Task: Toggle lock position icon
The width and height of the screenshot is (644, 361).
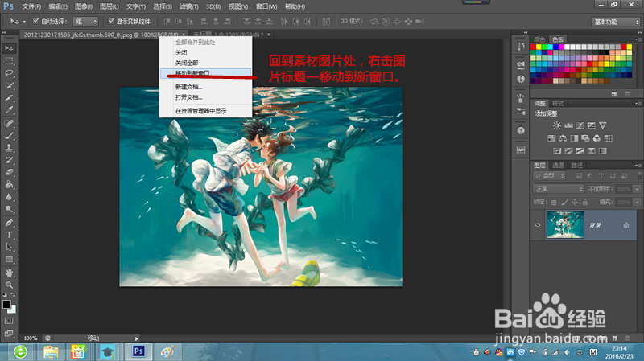Action: [x=575, y=203]
